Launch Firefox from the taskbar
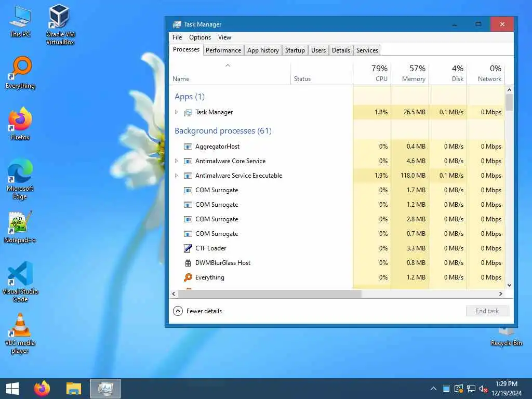This screenshot has width=532, height=399. pyautogui.click(x=42, y=389)
